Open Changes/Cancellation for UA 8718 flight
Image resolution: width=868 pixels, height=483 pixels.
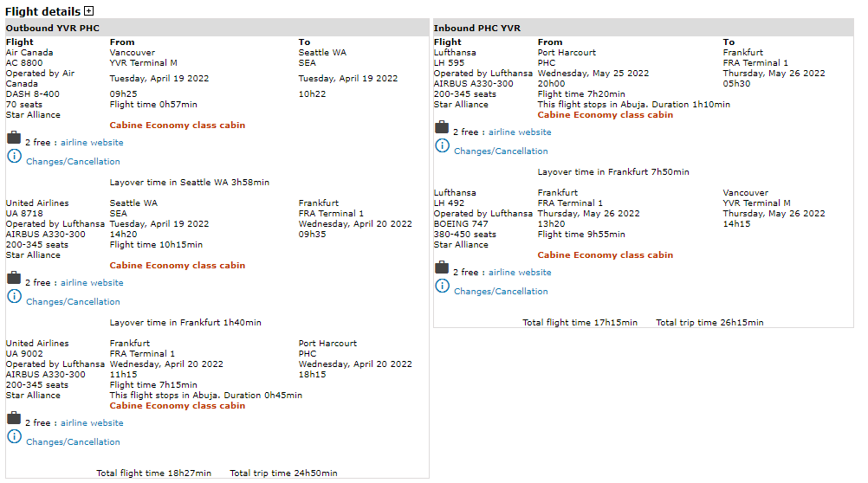[x=73, y=302]
